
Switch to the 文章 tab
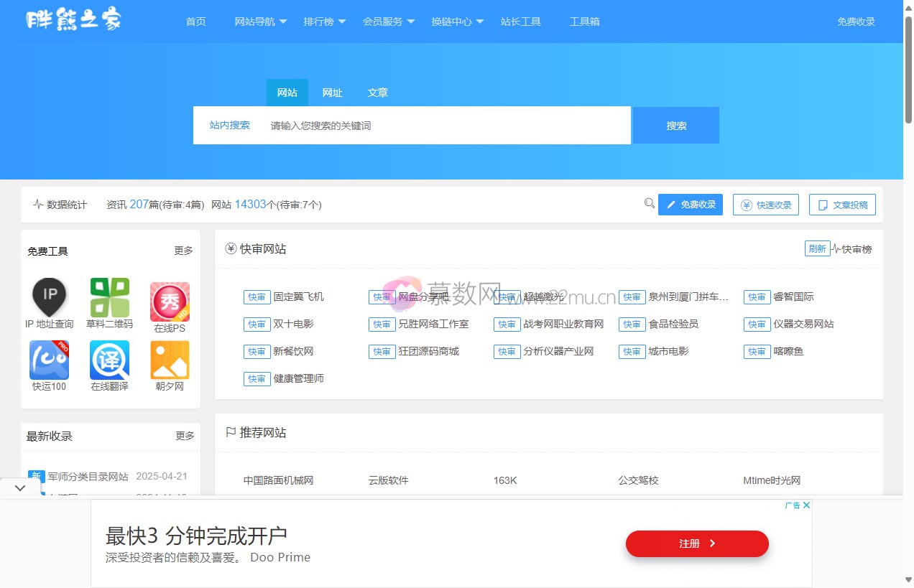378,92
